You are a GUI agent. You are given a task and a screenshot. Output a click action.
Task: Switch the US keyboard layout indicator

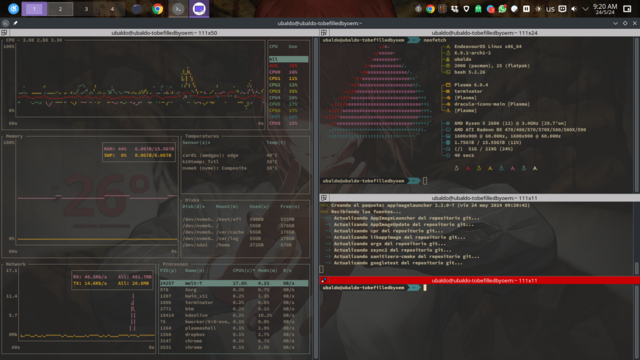[x=550, y=9]
